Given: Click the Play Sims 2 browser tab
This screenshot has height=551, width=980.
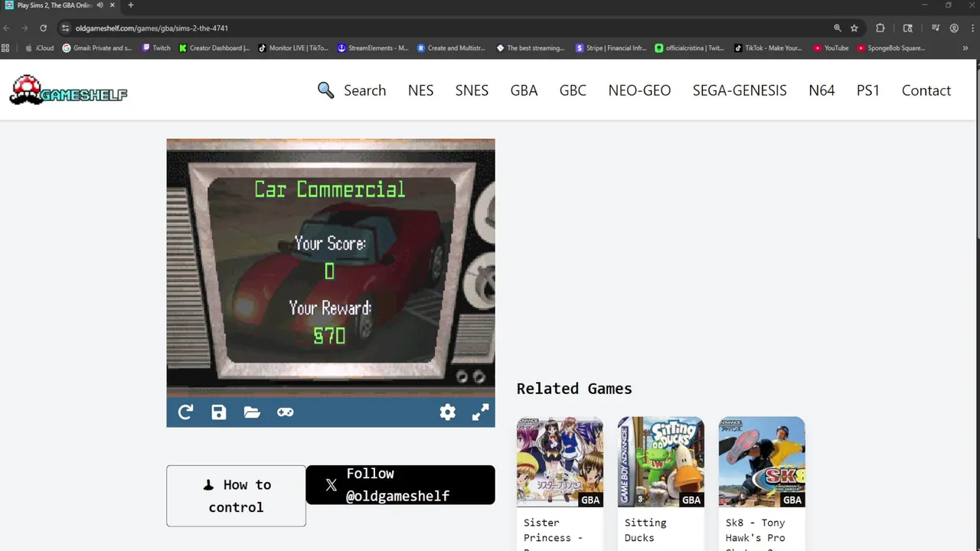Looking at the screenshot, I should pyautogui.click(x=60, y=5).
